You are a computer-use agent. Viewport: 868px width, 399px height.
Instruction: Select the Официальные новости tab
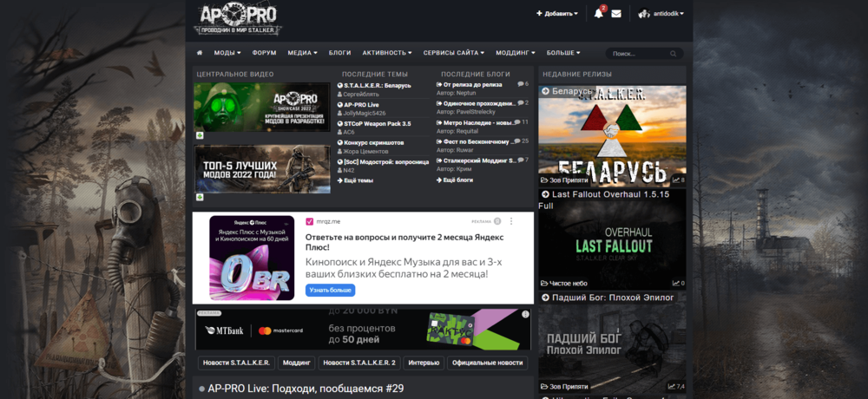coord(487,363)
